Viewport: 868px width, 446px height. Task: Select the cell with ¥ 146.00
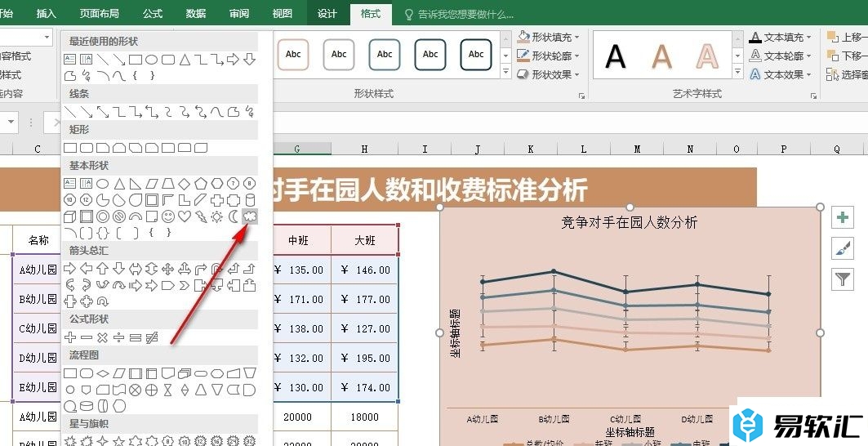point(365,270)
